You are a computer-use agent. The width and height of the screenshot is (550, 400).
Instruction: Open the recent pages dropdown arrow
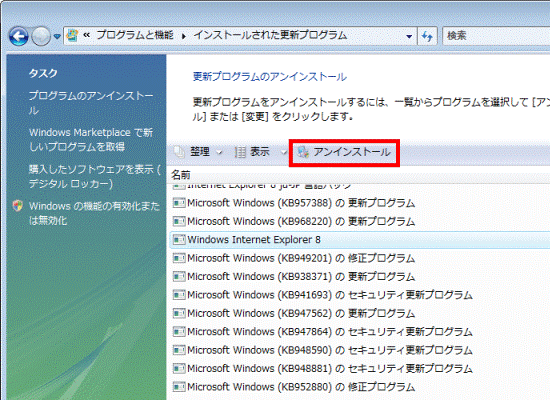coord(57,36)
